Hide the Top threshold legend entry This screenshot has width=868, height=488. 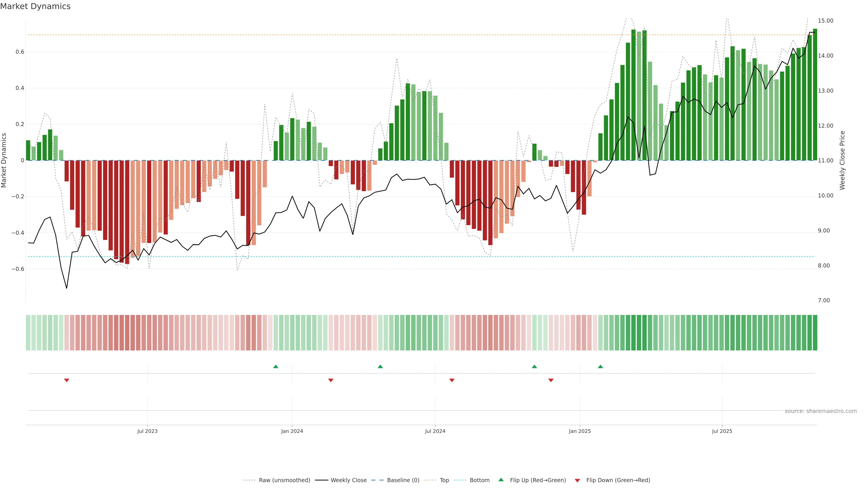tap(444, 480)
